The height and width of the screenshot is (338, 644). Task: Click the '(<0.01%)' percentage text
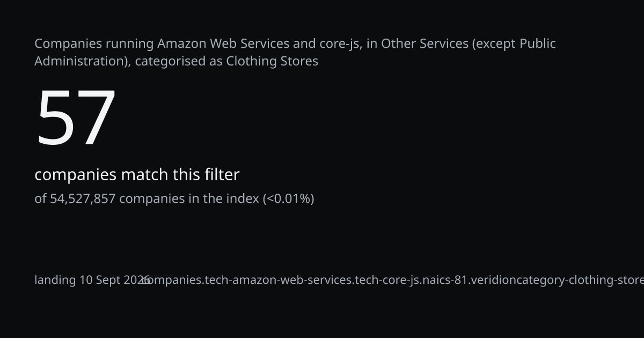[288, 199]
